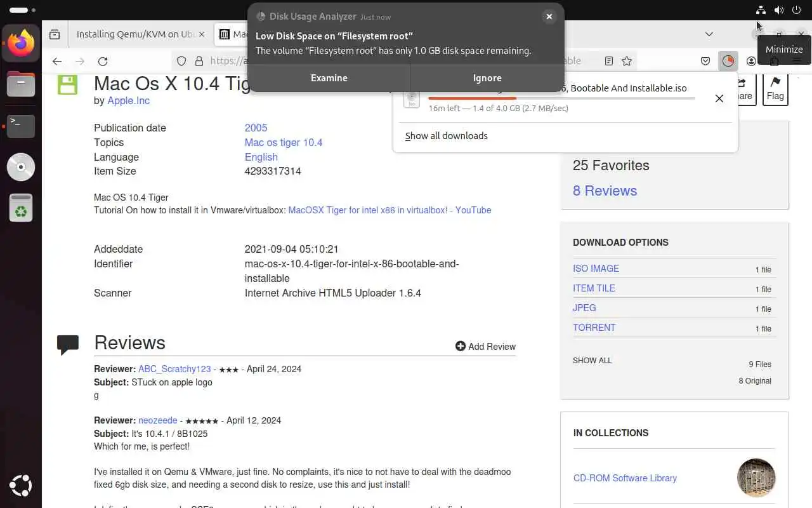Image resolution: width=812 pixels, height=508 pixels.
Task: Open reviewer ABC_Scratchy123 profile
Action: [x=174, y=369]
